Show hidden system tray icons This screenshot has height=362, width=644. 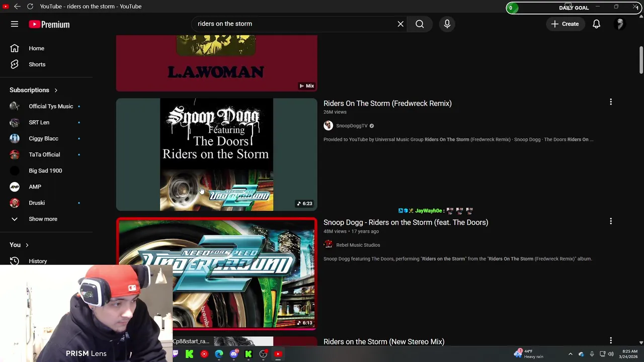click(x=570, y=354)
